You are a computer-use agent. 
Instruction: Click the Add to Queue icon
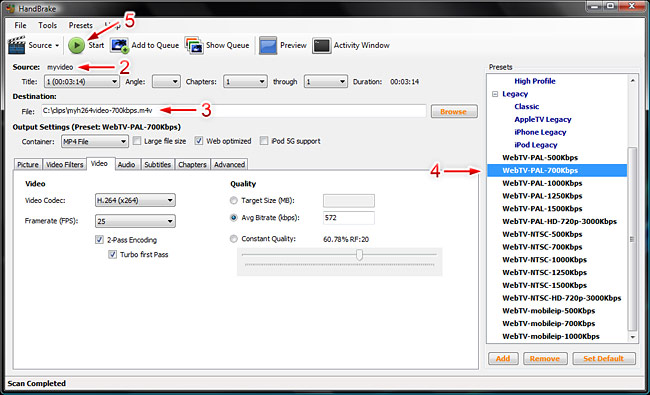(x=119, y=45)
